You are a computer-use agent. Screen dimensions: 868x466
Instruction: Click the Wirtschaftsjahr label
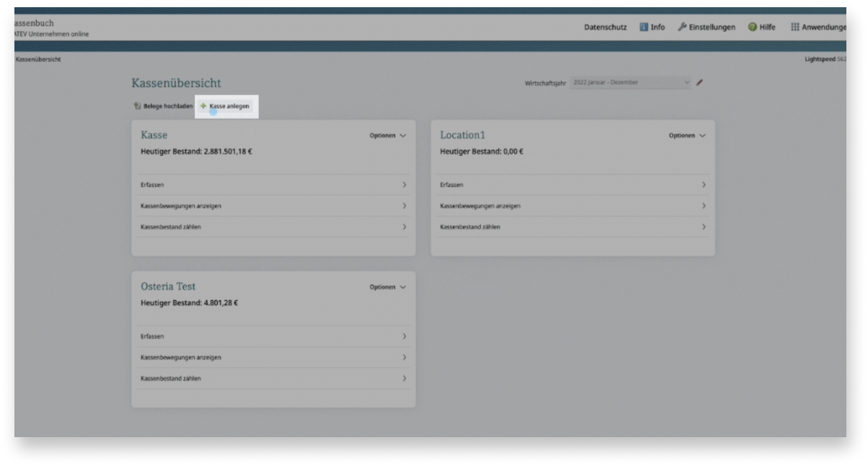coord(545,83)
